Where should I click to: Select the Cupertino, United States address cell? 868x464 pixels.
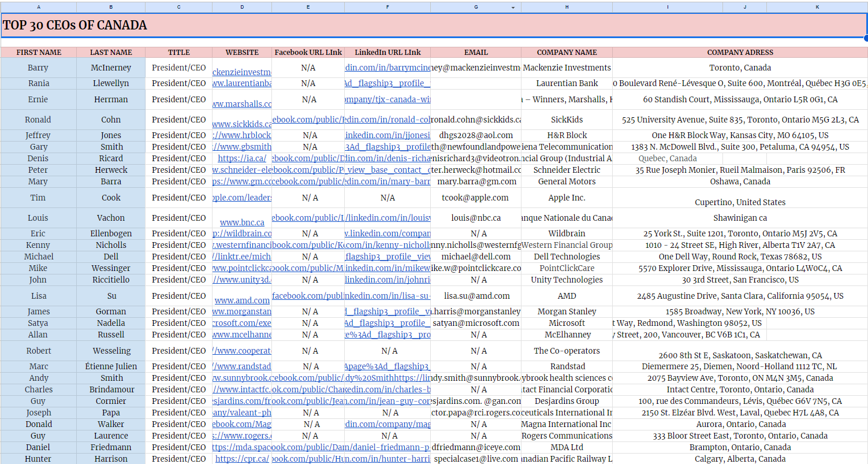coord(740,198)
